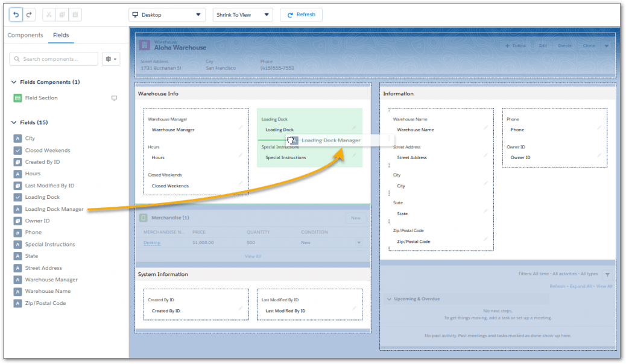Viewport: 626px width, 364px height.
Task: Click the Delete button in header
Action: coord(564,46)
